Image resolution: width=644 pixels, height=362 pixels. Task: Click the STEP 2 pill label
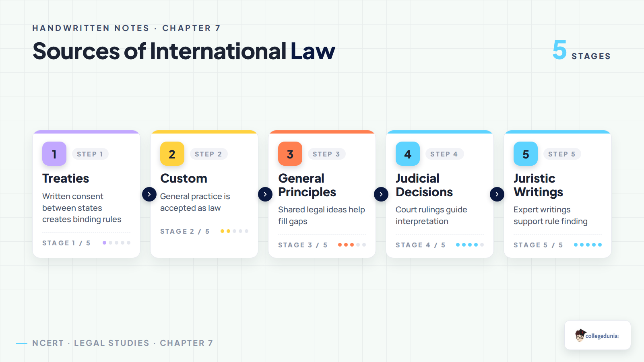(208, 154)
